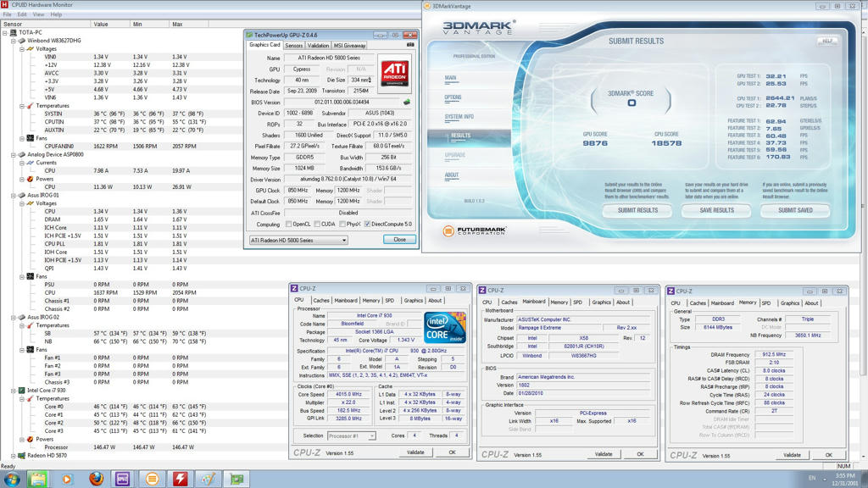Launch Windows Media Player from the taskbar
The image size is (868, 488).
coord(67,479)
